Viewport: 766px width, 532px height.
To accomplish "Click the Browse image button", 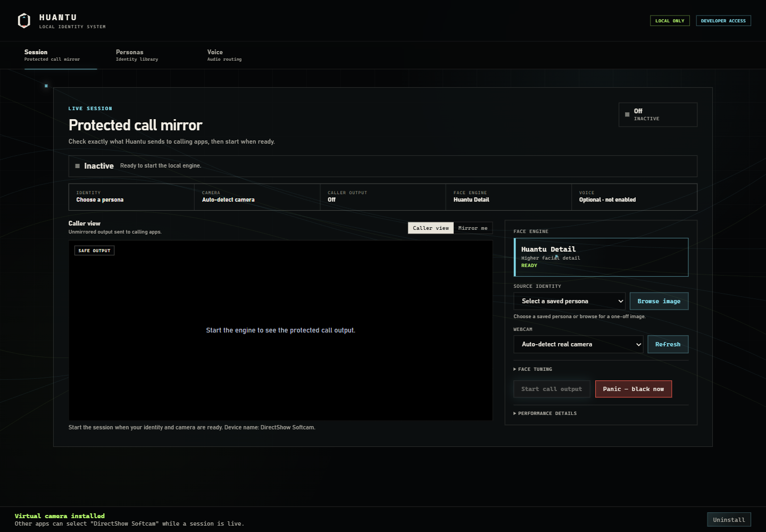I will tap(659, 301).
